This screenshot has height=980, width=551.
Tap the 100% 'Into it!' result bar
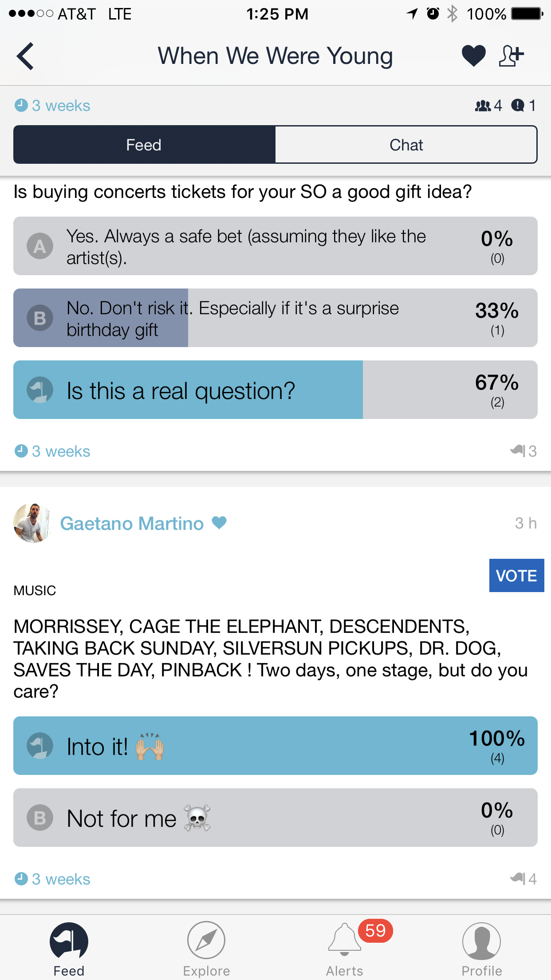275,746
